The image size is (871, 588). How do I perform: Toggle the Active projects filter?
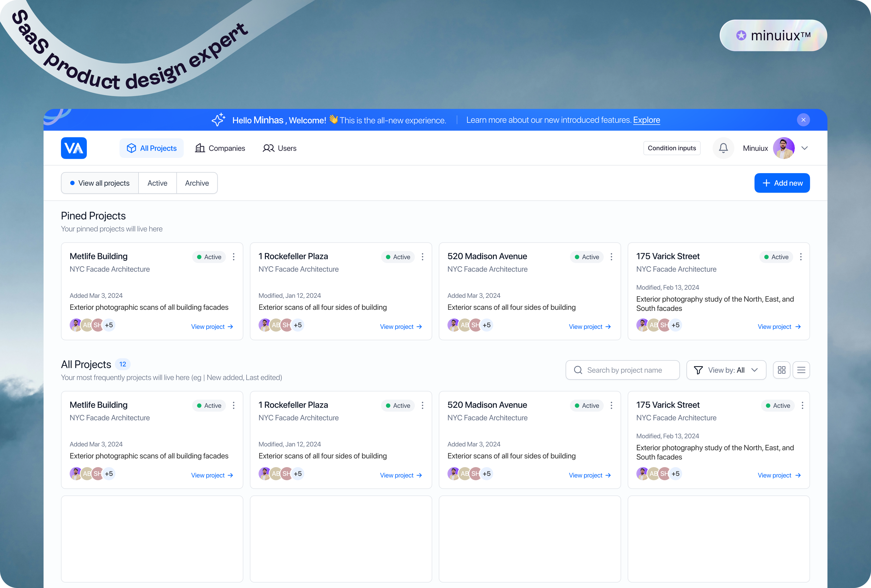point(157,183)
